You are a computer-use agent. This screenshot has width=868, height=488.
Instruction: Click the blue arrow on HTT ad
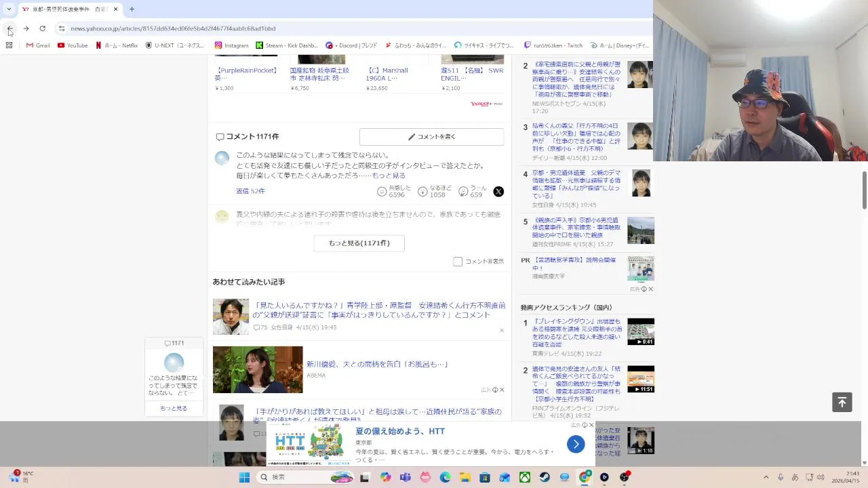(x=576, y=444)
